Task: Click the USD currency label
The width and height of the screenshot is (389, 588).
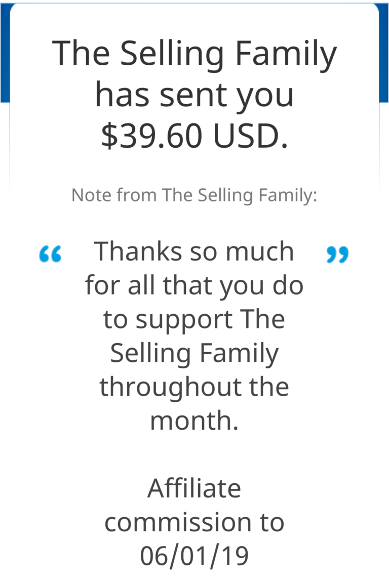Action: [x=251, y=136]
